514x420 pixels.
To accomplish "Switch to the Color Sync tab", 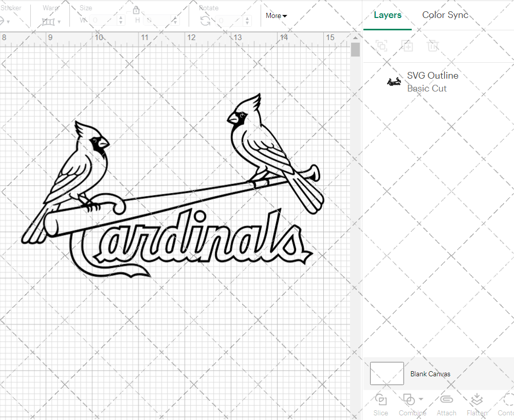I will 445,15.
